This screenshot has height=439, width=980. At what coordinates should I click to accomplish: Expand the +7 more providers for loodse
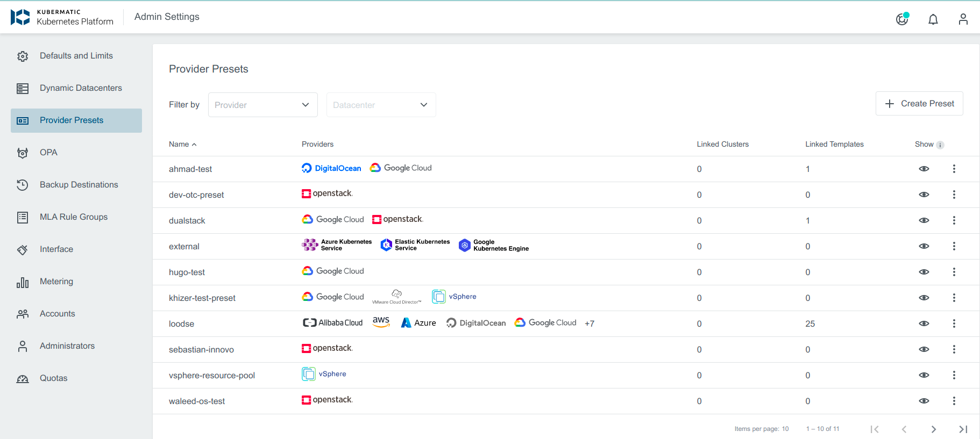pos(590,323)
